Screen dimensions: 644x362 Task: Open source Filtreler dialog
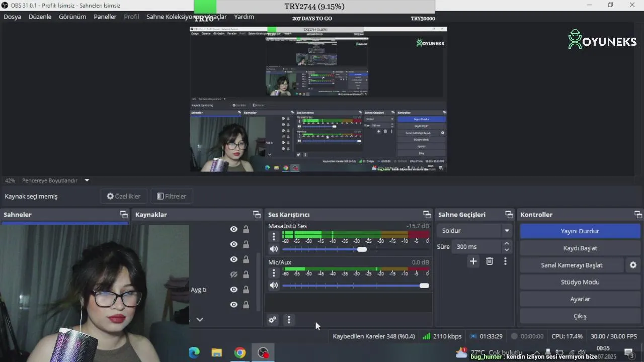[172, 196]
